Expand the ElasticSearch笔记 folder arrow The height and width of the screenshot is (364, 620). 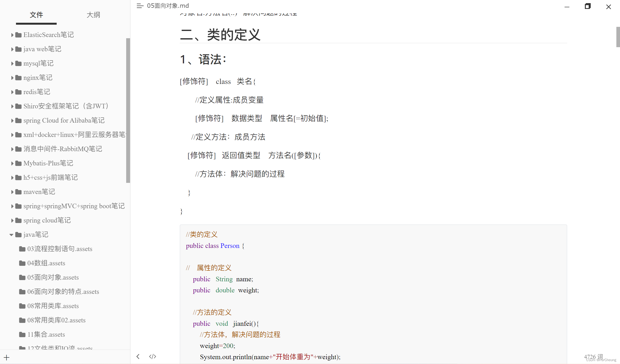12,35
